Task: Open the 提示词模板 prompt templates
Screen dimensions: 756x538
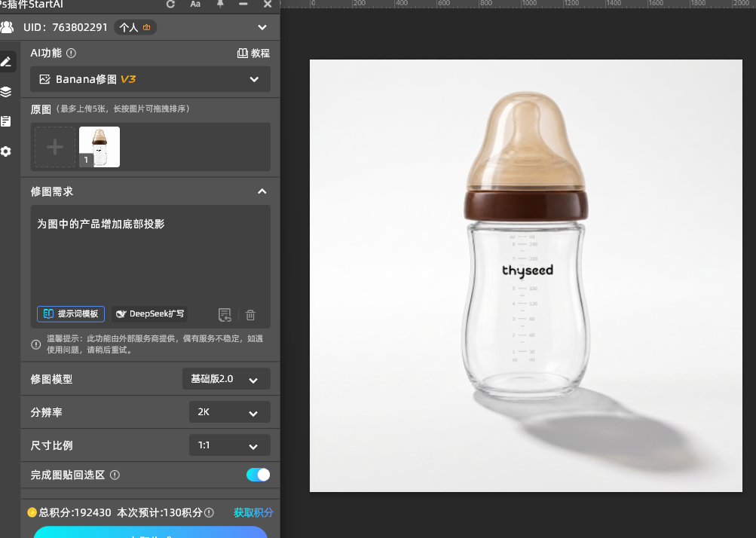Action: [71, 313]
